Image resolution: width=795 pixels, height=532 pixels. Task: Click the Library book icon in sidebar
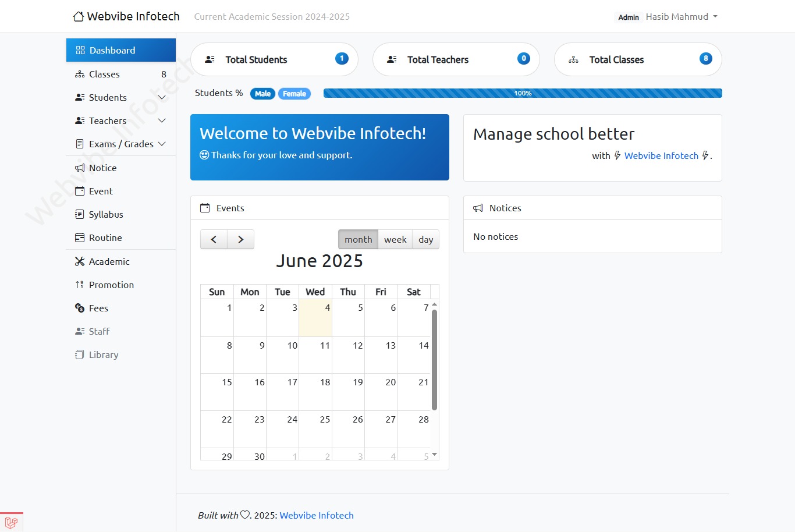coord(80,355)
